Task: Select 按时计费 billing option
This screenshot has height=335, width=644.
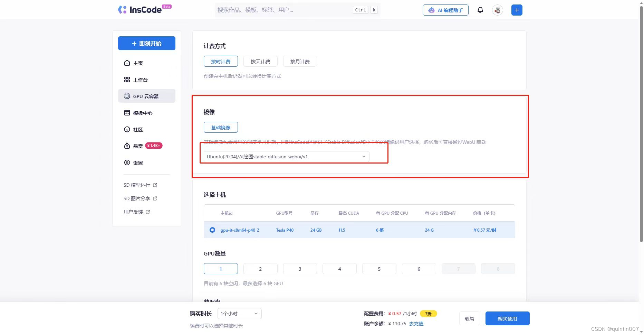Action: (x=221, y=61)
